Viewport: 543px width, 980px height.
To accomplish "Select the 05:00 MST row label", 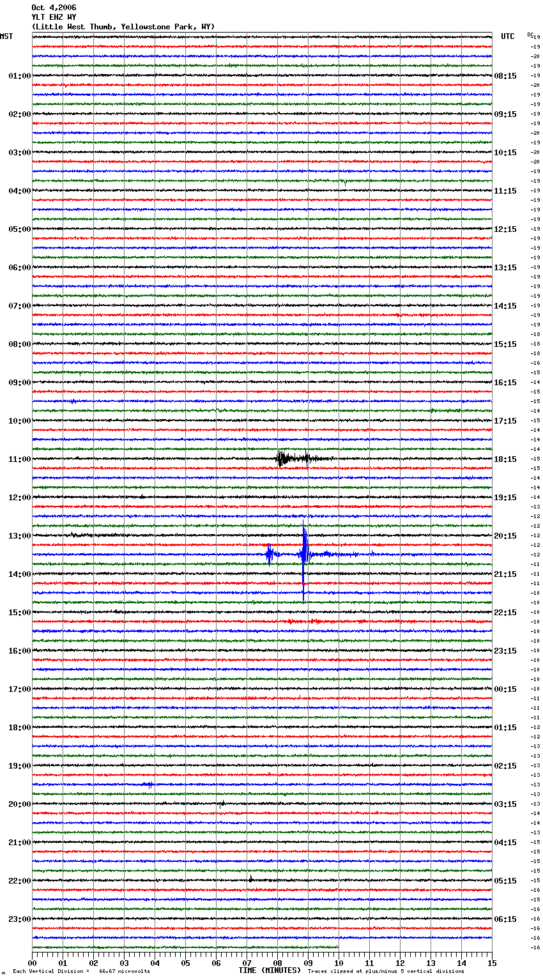I will (19, 229).
